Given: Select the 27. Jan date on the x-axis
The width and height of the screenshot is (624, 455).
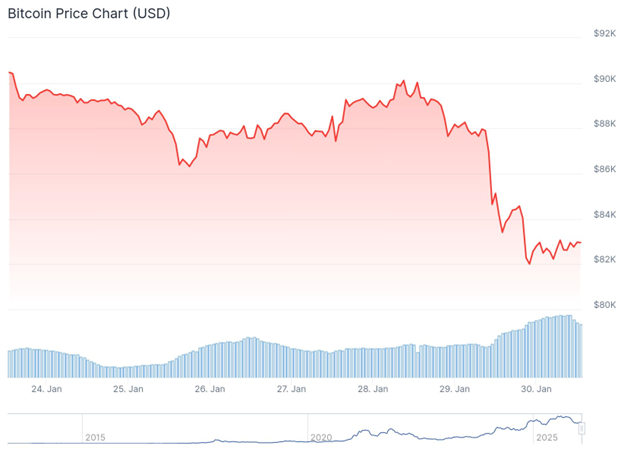Looking at the screenshot, I should pos(291,389).
